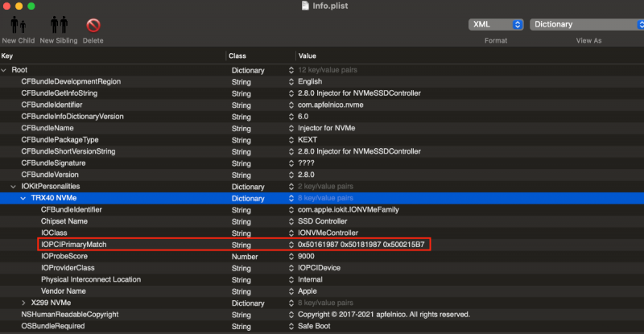Click class stepper for CFBundlePackageType row
The image size is (644, 334).
[x=291, y=140]
